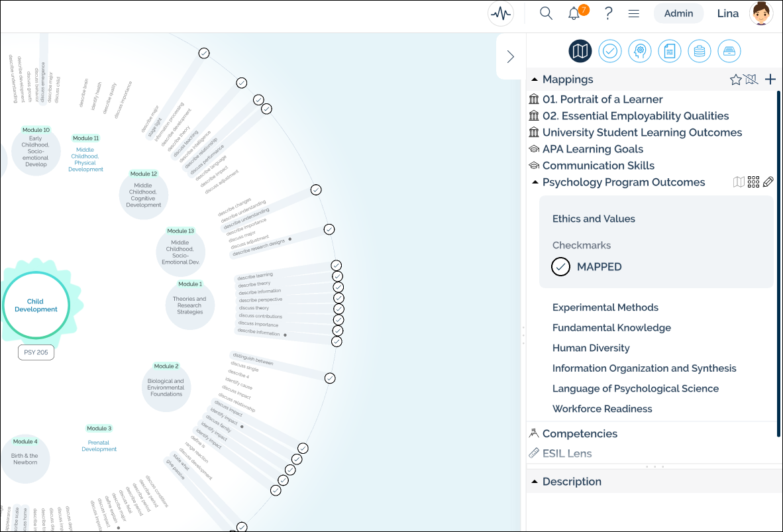Collapse the side panel with chevron arrow

pyautogui.click(x=510, y=56)
